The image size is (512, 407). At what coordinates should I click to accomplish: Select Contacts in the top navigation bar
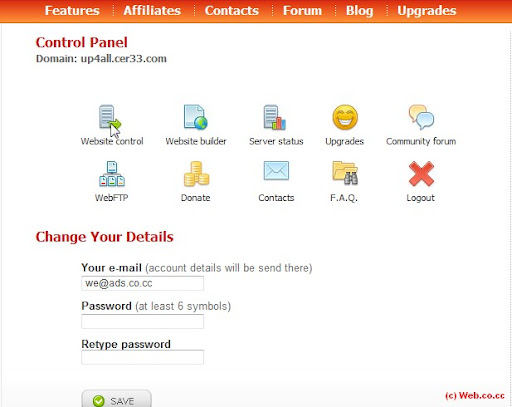(x=232, y=10)
